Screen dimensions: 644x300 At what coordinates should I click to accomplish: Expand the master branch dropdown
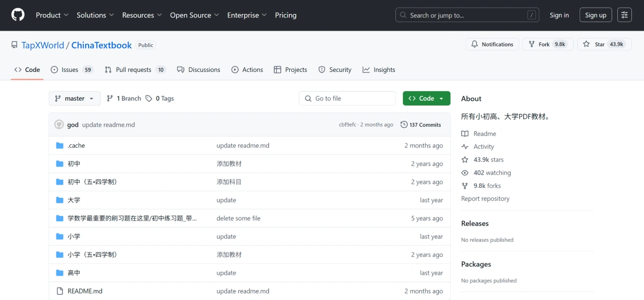pyautogui.click(x=74, y=99)
